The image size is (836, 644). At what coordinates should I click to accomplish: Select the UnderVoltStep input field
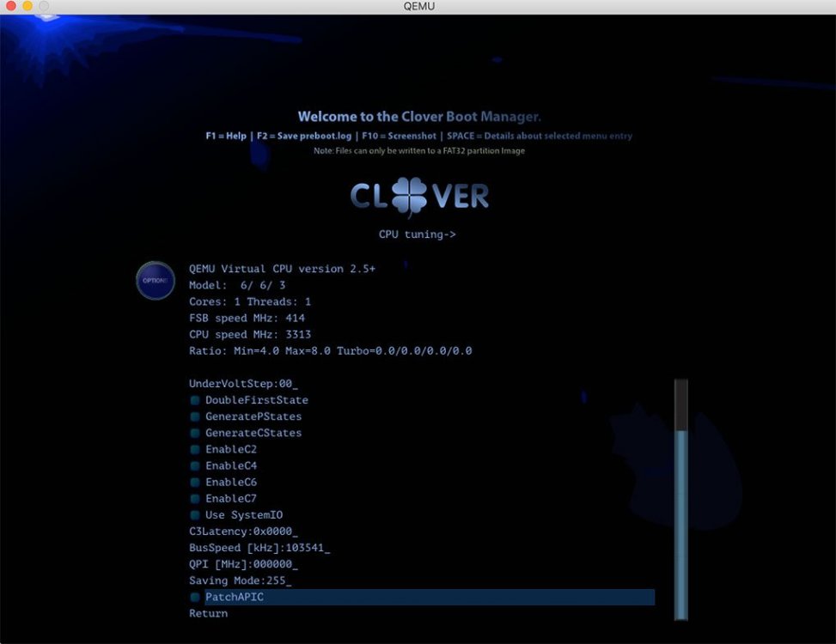244,384
